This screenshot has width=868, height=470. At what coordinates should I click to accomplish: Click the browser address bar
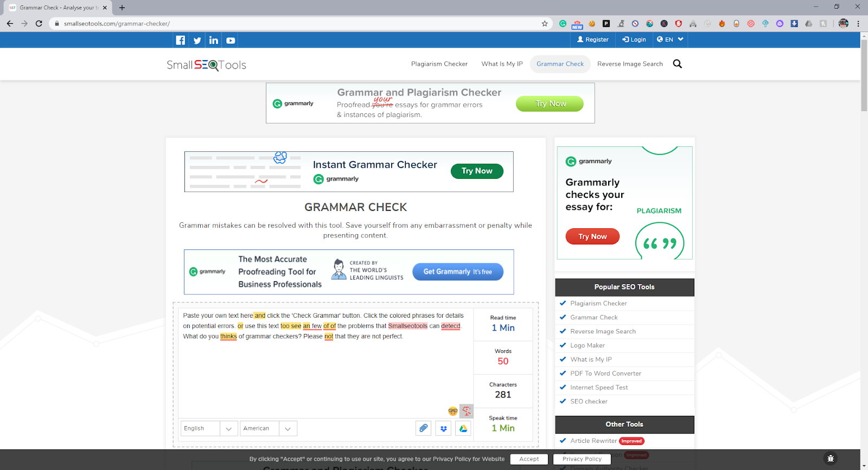[301, 23]
